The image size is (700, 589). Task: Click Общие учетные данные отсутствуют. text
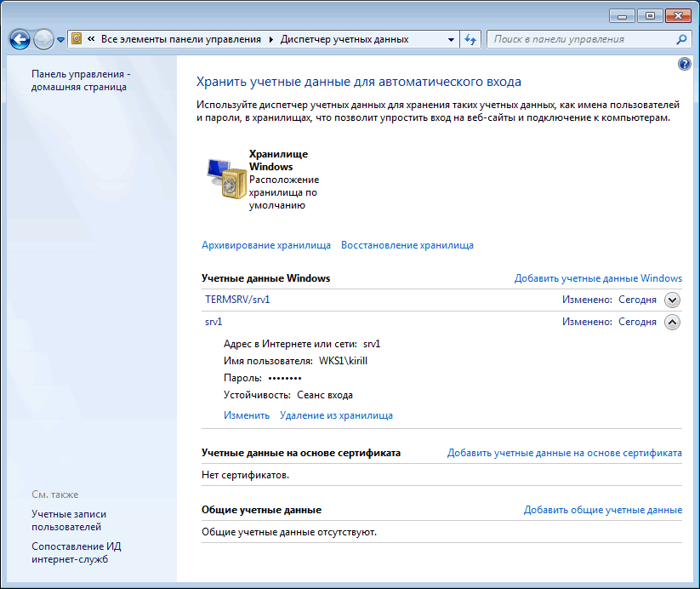(x=289, y=532)
